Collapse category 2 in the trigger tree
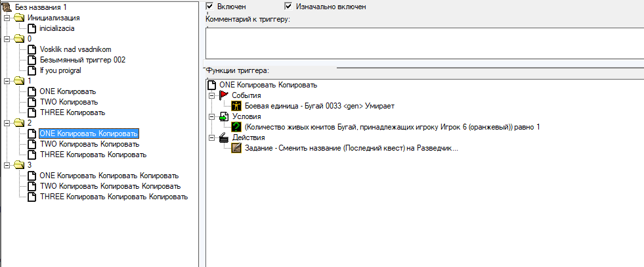This screenshot has height=267, width=644. tap(6, 124)
